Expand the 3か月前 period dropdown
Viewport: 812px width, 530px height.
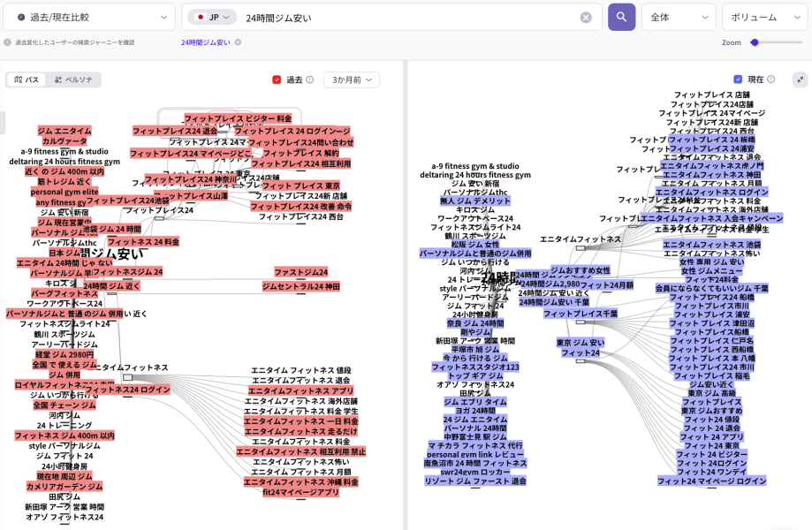click(x=351, y=79)
